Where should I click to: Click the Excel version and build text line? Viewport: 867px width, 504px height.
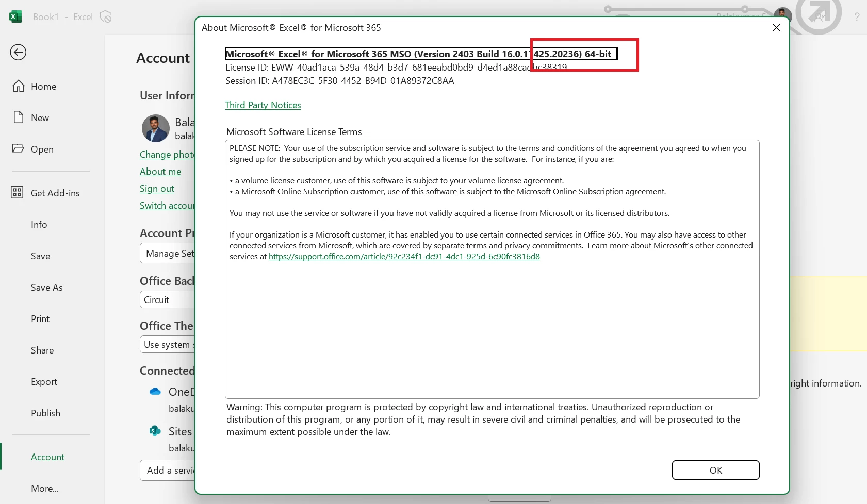click(421, 54)
